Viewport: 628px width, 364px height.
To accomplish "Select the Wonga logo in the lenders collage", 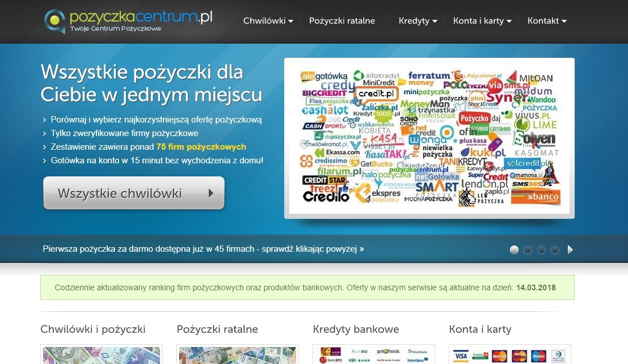I will (x=428, y=140).
